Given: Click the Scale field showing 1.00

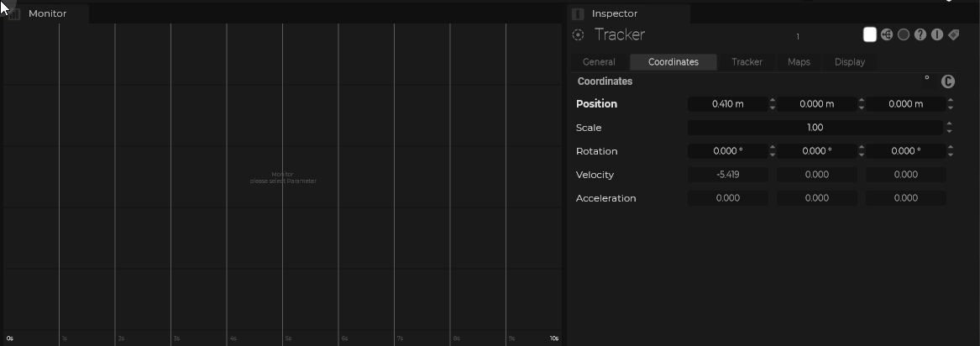Looking at the screenshot, I should pos(815,128).
